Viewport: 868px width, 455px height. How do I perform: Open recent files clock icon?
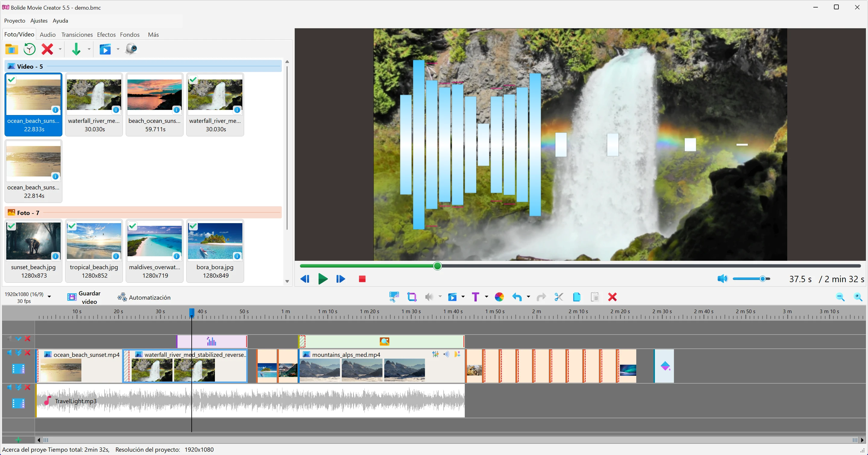(30, 49)
